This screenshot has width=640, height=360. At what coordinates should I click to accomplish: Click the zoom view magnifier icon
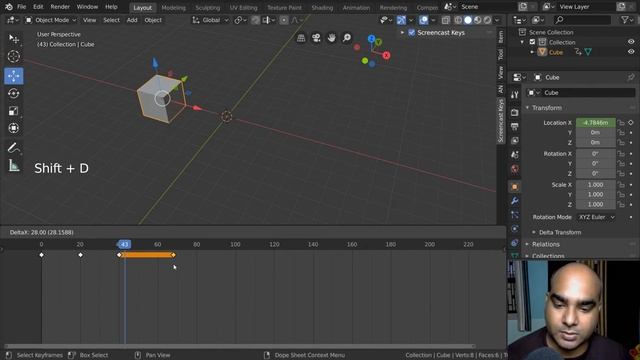pyautogui.click(x=347, y=38)
